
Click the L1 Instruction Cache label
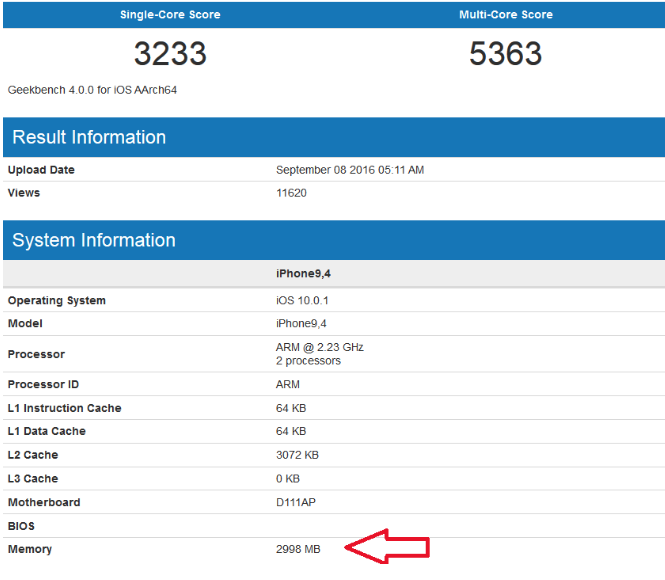[64, 408]
